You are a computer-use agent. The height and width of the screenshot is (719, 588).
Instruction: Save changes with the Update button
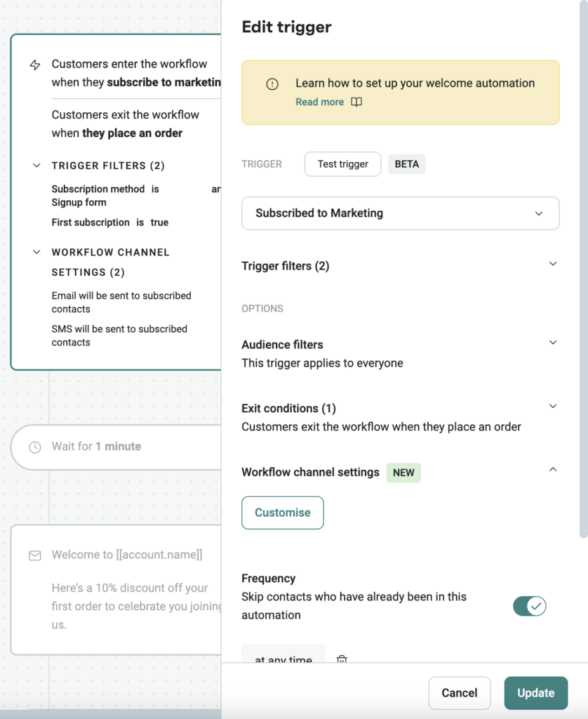pyautogui.click(x=535, y=693)
